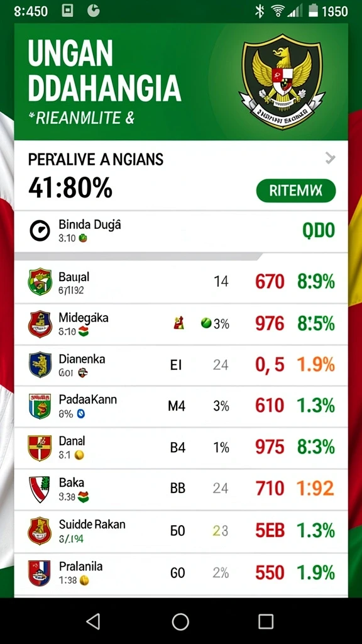The image size is (362, 644).
Task: Tap the Bluetooth icon in the status bar
Action: 260,11
